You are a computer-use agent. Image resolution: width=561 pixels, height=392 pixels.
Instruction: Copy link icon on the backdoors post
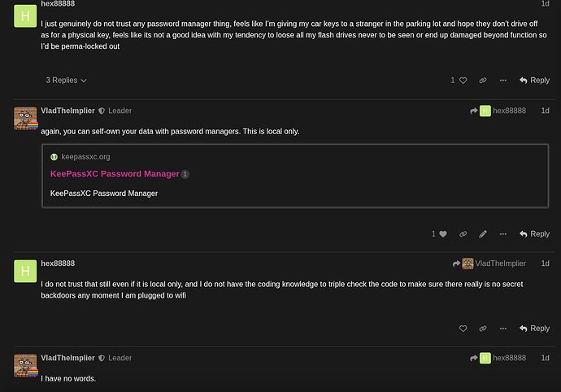coord(483,329)
